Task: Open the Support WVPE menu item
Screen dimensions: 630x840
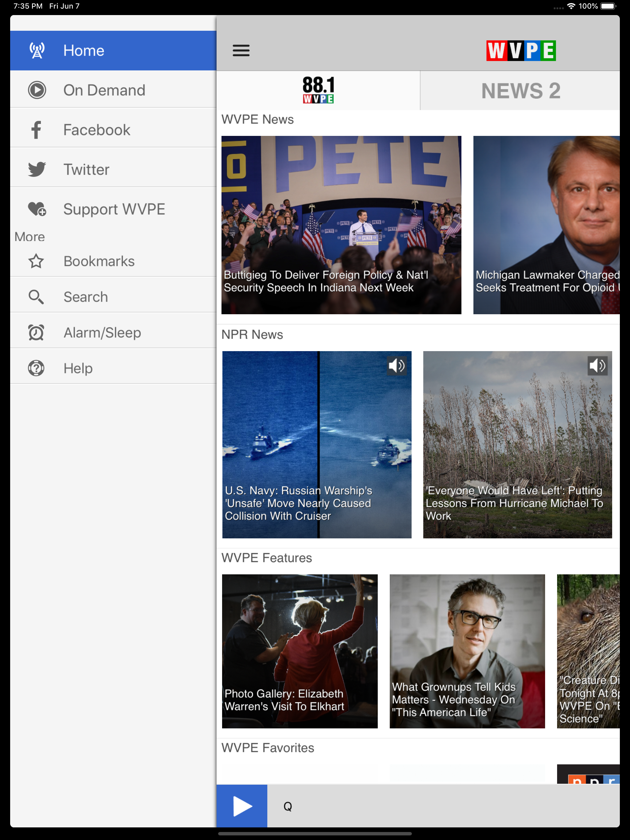Action: click(113, 209)
